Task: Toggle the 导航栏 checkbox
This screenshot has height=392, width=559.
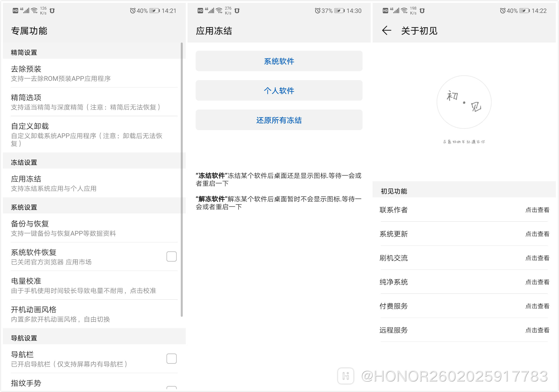Action: click(171, 358)
